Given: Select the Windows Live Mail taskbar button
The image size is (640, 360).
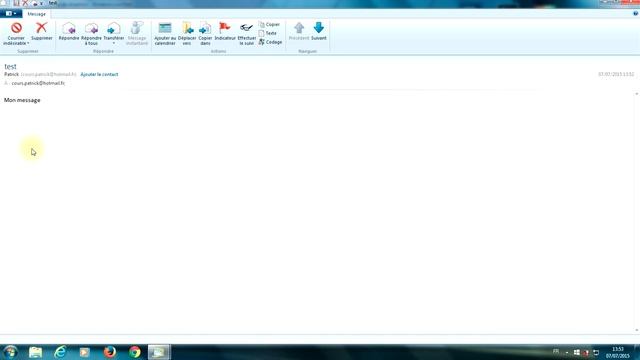Looking at the screenshot, I should tap(159, 352).
